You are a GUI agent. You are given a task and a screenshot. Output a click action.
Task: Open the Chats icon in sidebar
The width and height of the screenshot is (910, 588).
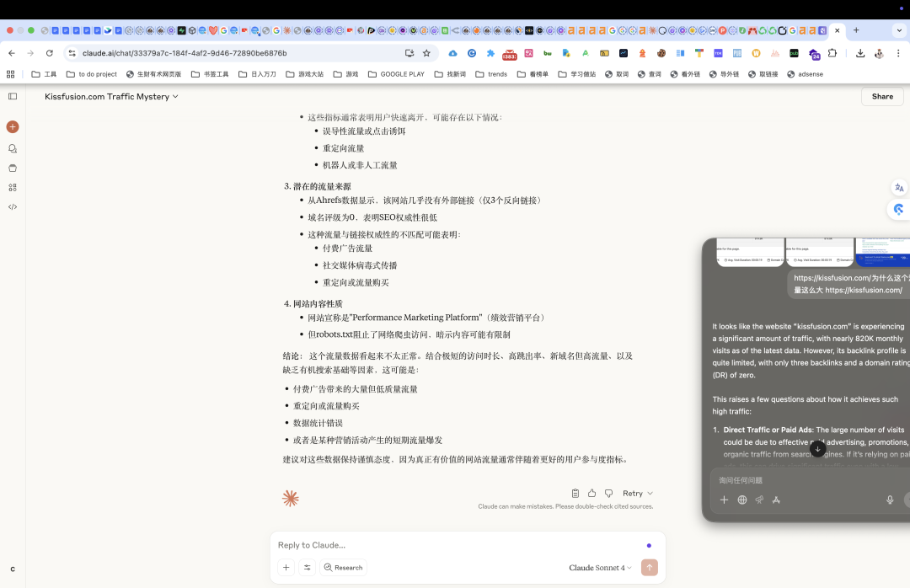(x=13, y=148)
